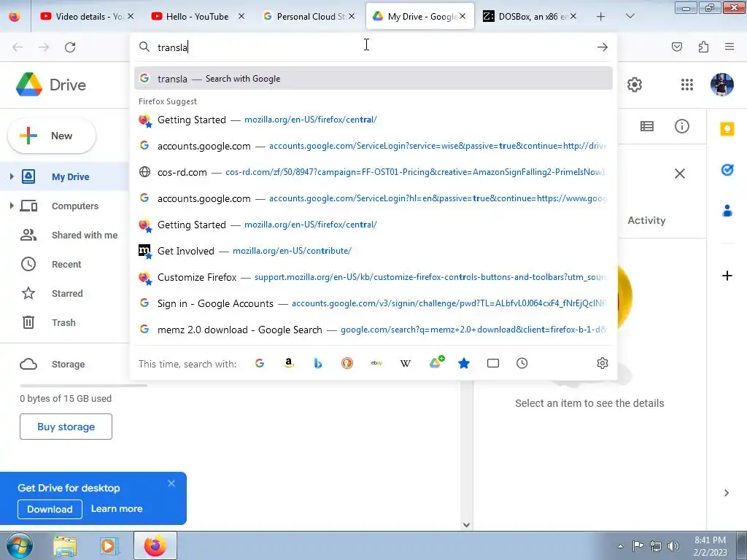The height and width of the screenshot is (560, 747).
Task: Open Activity tab in details pane
Action: coord(646,220)
